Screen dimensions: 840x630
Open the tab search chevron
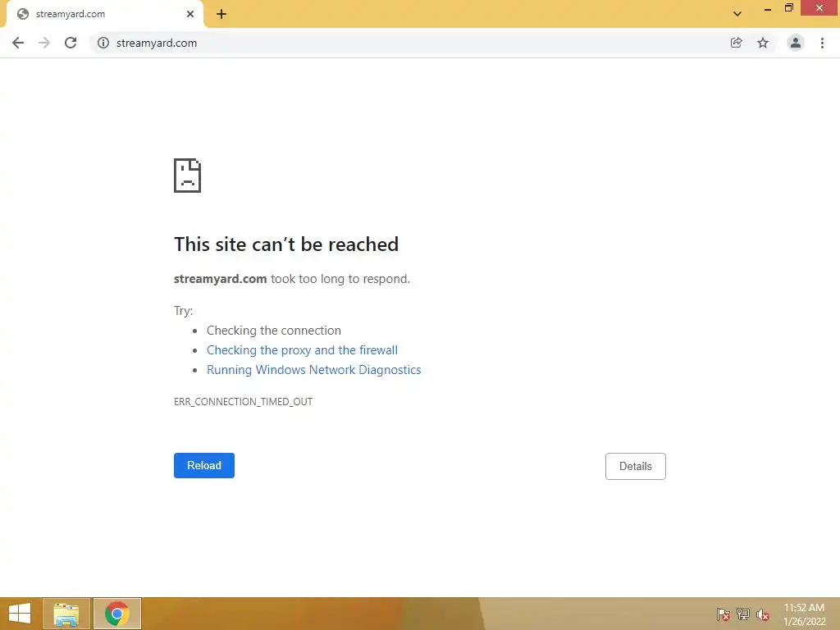737,14
